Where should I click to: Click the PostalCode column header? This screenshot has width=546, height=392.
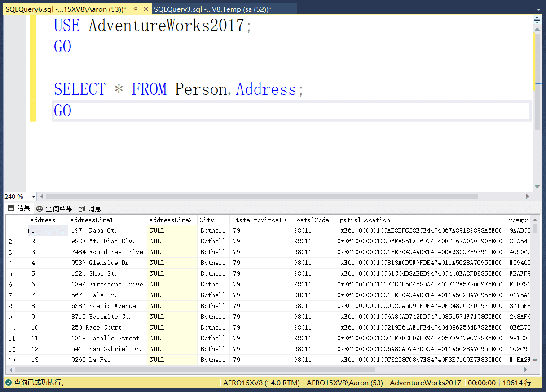tap(312, 220)
